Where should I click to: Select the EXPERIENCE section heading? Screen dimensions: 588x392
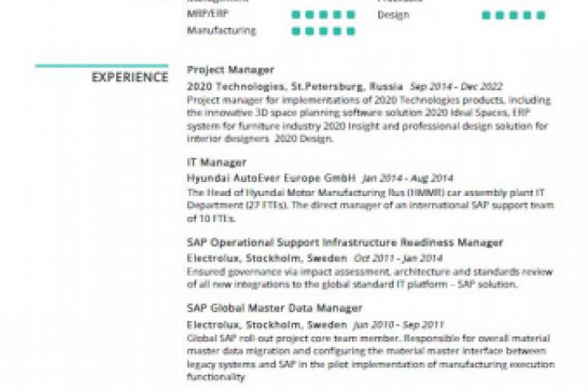[129, 78]
